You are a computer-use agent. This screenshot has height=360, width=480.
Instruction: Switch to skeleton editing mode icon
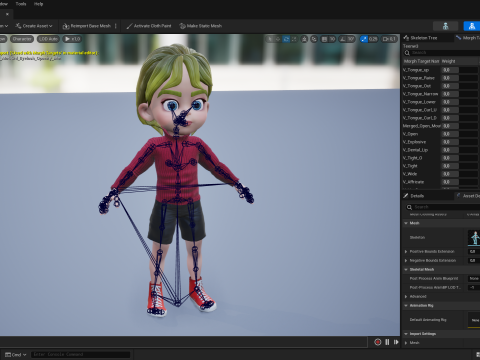445,26
